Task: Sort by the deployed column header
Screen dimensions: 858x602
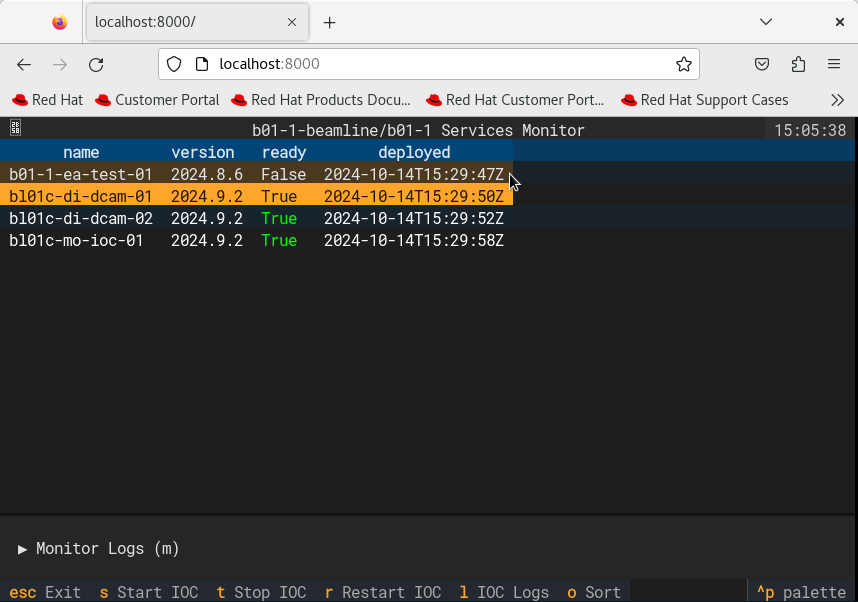Action: (414, 152)
